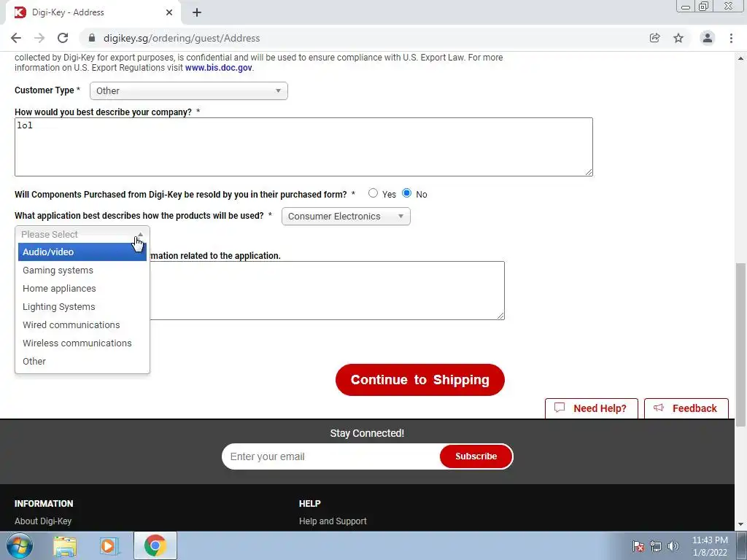Click the resize grip of company text area
This screenshot has height=560, width=747.
click(x=589, y=172)
